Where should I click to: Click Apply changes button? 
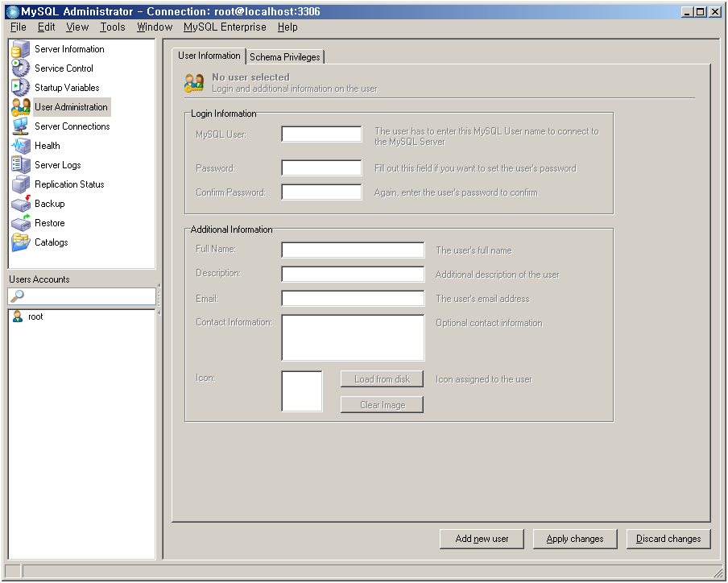[575, 539]
